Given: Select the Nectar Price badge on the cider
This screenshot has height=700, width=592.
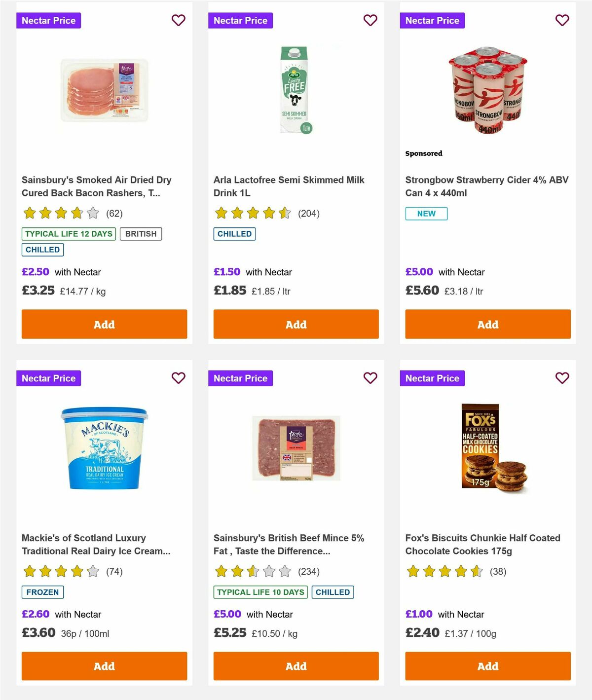Looking at the screenshot, I should pos(432,20).
